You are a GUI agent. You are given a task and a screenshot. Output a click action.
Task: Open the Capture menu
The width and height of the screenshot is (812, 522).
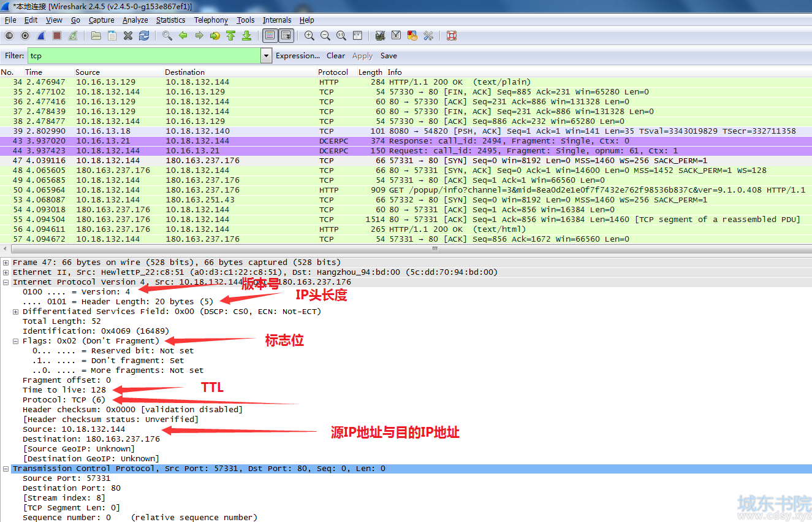[x=101, y=20]
